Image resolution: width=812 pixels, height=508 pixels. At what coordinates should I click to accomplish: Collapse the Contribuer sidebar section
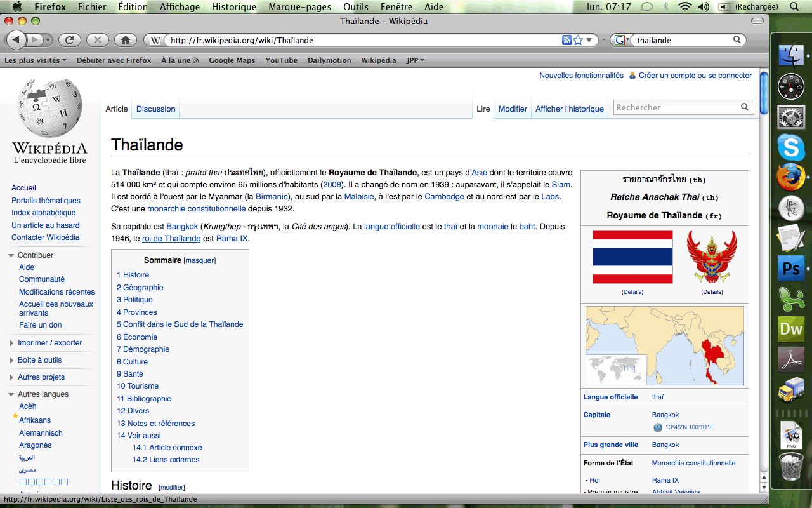point(11,255)
